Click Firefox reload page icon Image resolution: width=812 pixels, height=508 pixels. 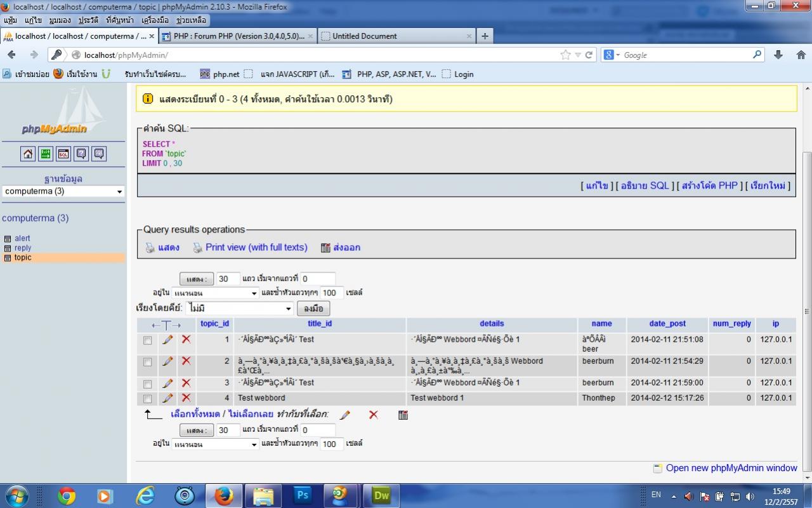589,55
